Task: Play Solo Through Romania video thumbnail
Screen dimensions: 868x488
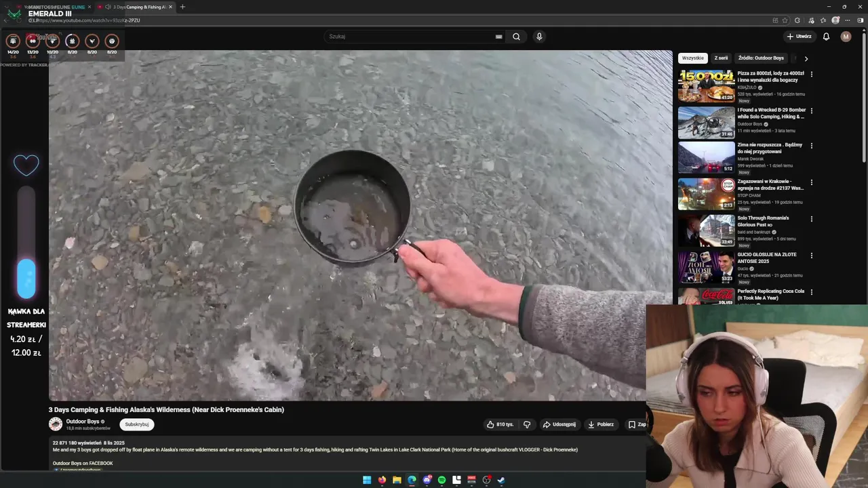Action: click(706, 230)
